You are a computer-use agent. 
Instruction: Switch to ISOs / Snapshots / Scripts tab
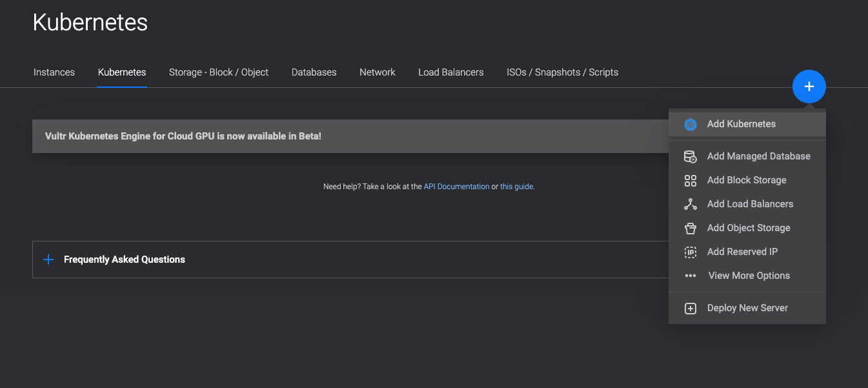563,72
